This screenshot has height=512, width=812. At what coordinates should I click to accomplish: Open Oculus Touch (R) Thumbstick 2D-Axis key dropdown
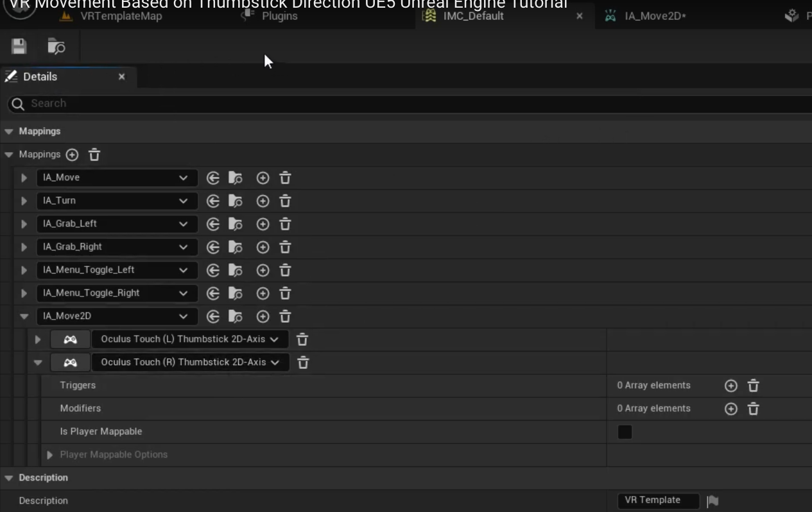(x=191, y=363)
